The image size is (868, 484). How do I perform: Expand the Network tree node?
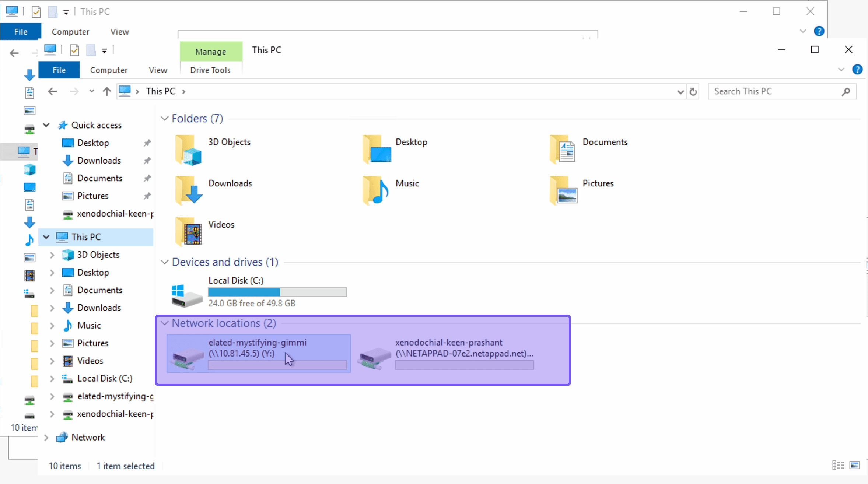[x=46, y=438]
